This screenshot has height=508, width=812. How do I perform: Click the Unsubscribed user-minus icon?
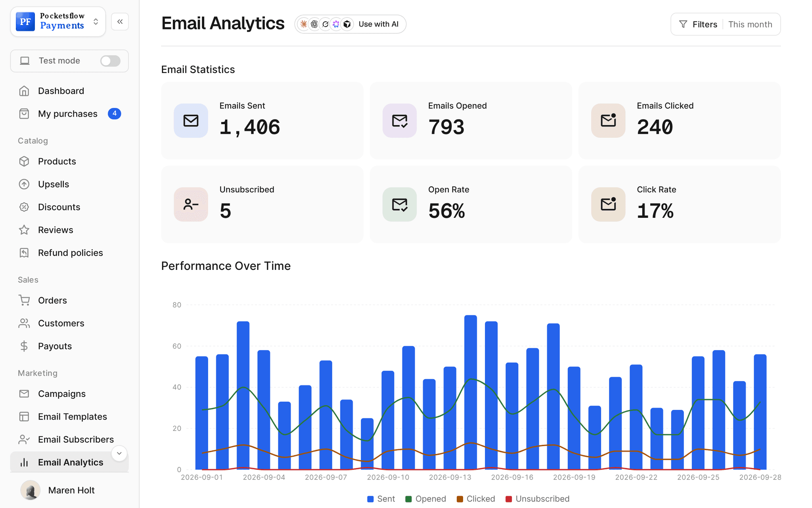tap(191, 204)
